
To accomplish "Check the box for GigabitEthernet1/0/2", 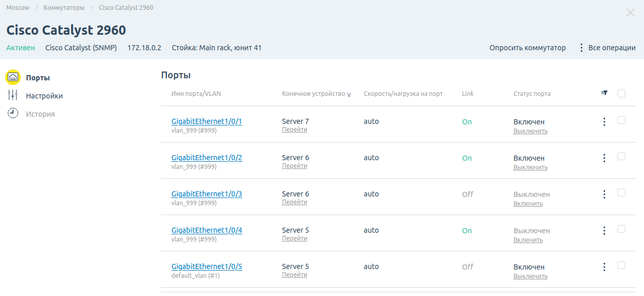I will point(621,156).
